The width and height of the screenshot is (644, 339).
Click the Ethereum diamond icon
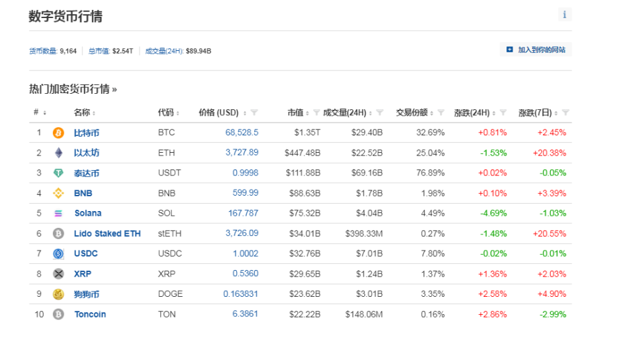59,153
